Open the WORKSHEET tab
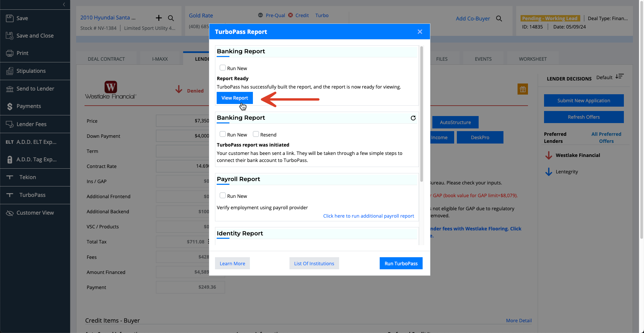The height and width of the screenshot is (333, 644). pyautogui.click(x=533, y=59)
